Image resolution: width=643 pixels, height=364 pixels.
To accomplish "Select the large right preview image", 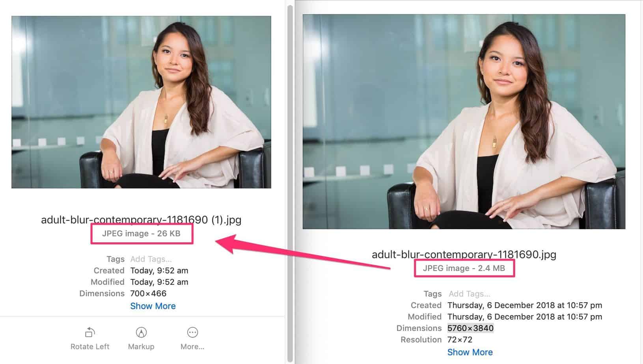I will tap(464, 121).
